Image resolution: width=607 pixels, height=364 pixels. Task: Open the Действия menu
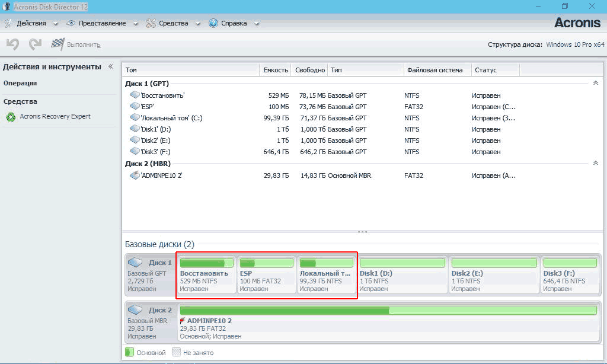pyautogui.click(x=31, y=23)
